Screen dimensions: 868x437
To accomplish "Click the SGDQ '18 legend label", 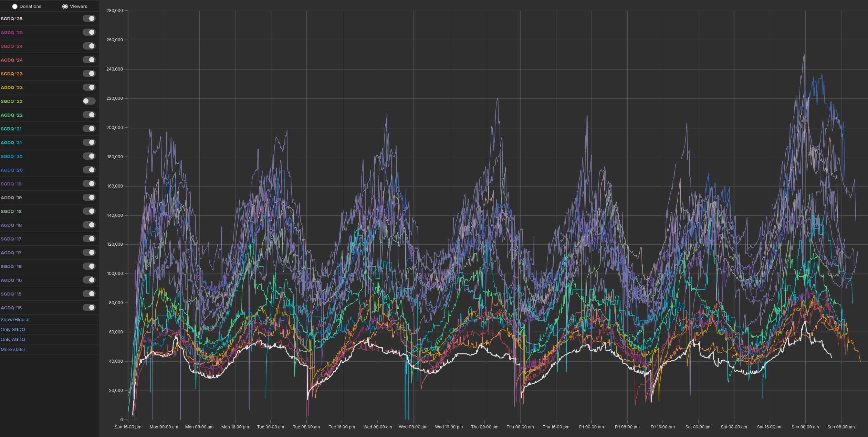I will [x=11, y=212].
